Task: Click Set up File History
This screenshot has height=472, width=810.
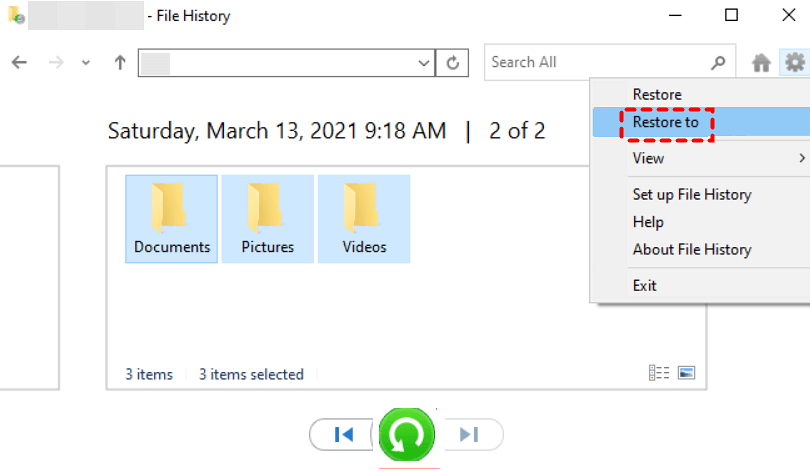Action: click(x=692, y=194)
